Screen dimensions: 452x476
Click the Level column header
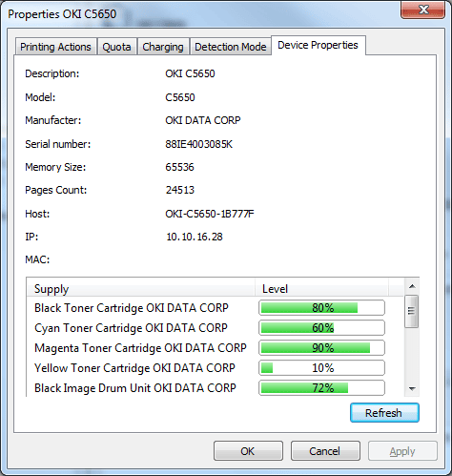click(321, 288)
